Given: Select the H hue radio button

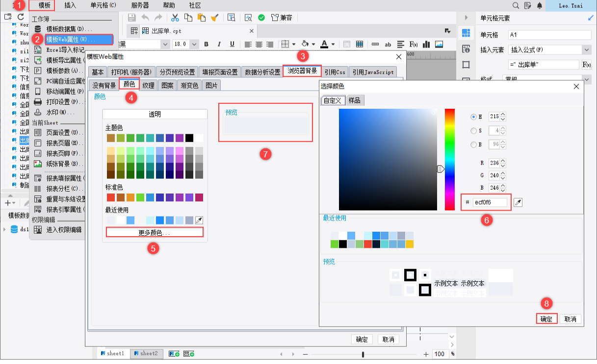Looking at the screenshot, I should tap(473, 117).
